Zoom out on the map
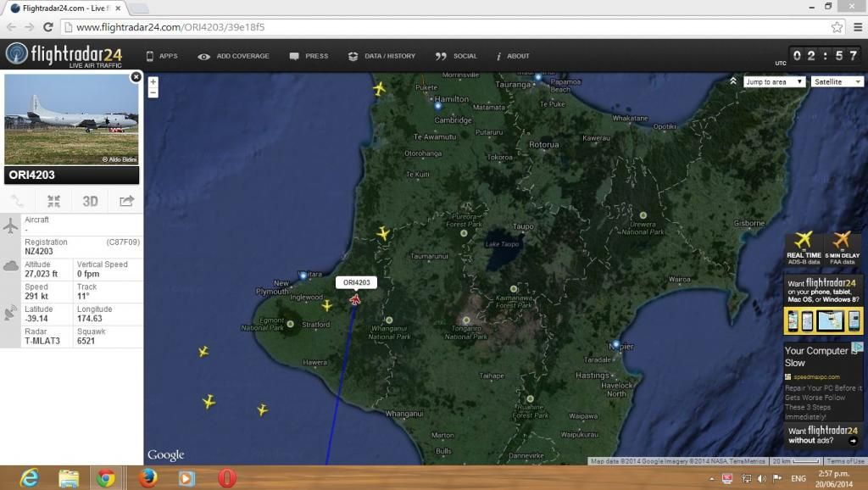This screenshot has height=490, width=868. 153,92
